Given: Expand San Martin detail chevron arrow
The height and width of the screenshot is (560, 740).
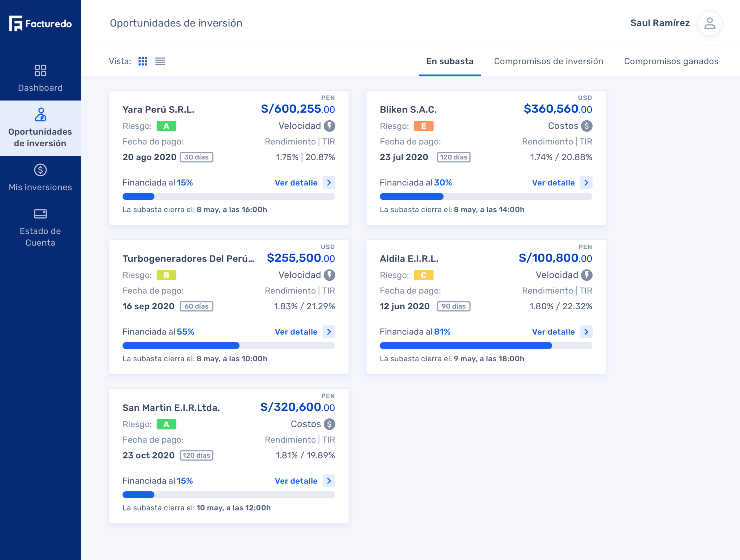Looking at the screenshot, I should click(329, 481).
